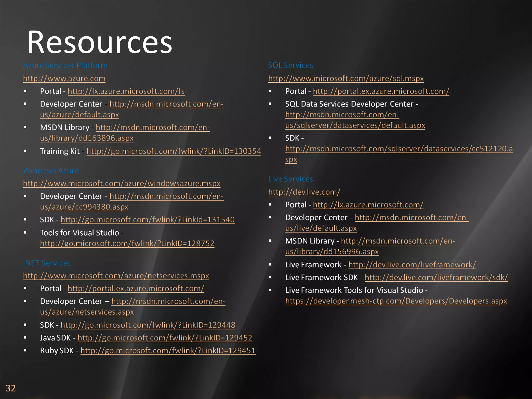Click the 'Training Kit' label text
Image resolution: width=532 pixels, height=399 pixels.
click(x=60, y=151)
